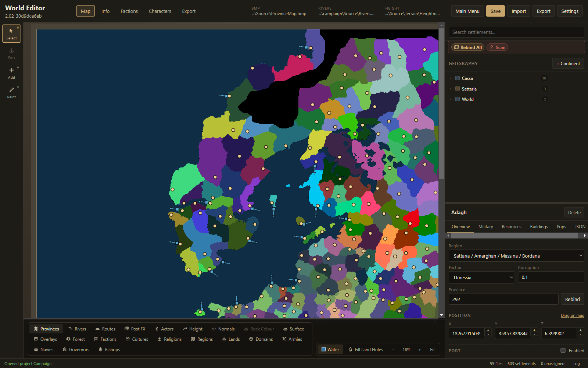The width and height of the screenshot is (588, 368).
Task: Display the Bishops layer
Action: tap(109, 349)
